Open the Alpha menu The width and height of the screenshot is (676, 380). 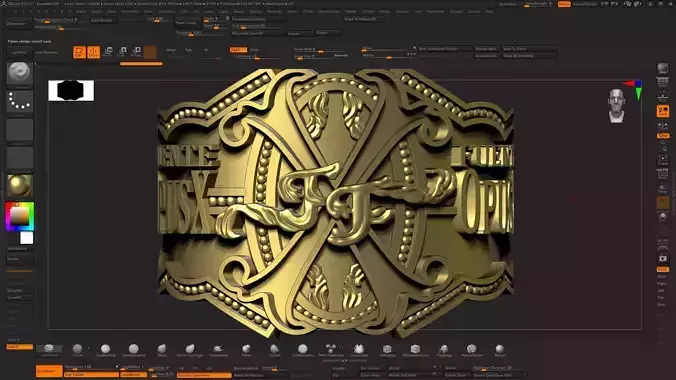tap(81, 12)
